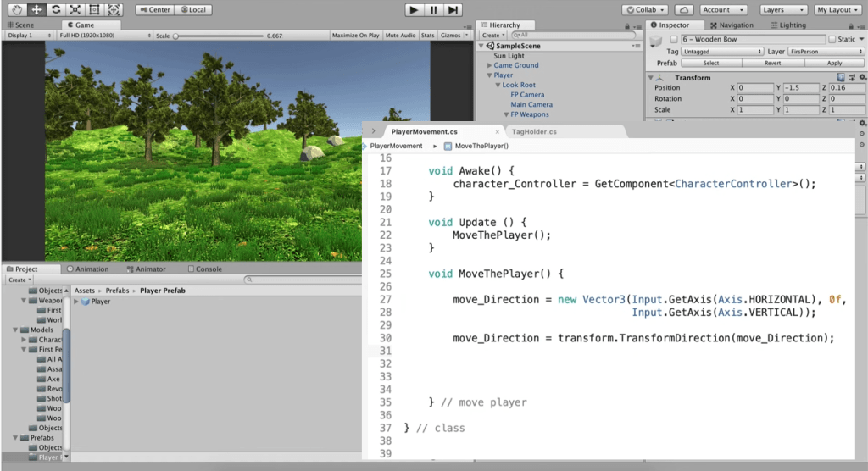Click the prefab Apply button
The width and height of the screenshot is (868, 471).
click(834, 63)
